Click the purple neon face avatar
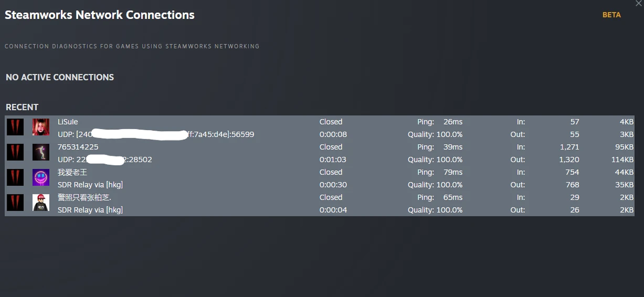 [41, 178]
